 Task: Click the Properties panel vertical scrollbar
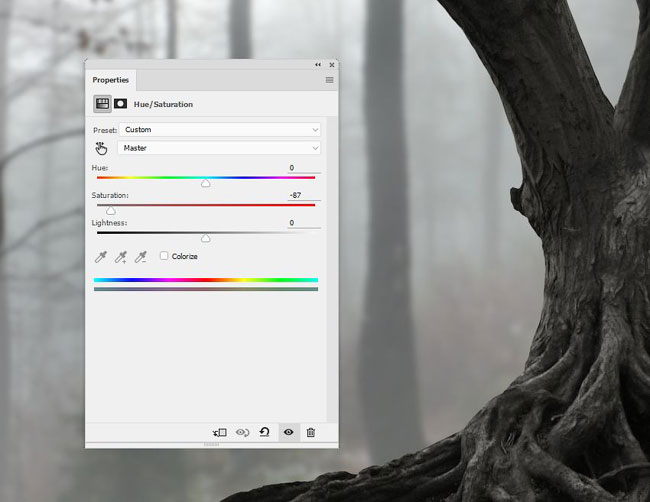pos(330,269)
